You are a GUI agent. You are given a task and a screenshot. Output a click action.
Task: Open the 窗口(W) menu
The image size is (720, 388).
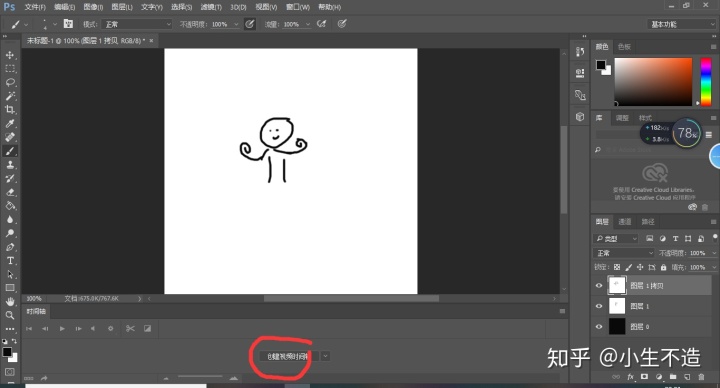point(298,7)
